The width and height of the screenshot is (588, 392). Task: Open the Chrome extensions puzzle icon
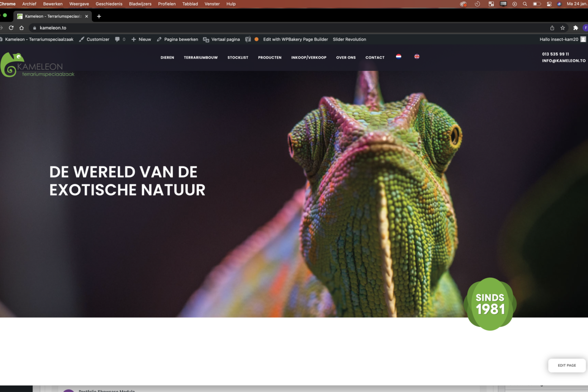[x=575, y=28]
